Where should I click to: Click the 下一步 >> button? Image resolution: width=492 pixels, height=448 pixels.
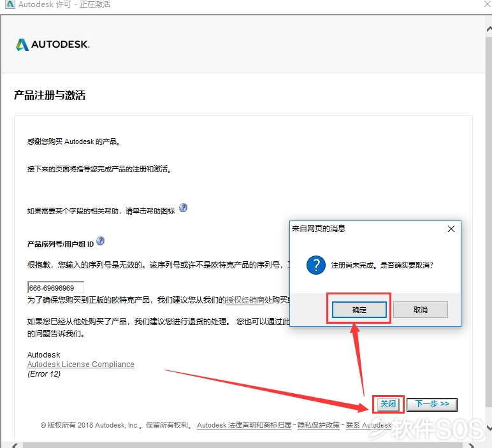click(431, 404)
